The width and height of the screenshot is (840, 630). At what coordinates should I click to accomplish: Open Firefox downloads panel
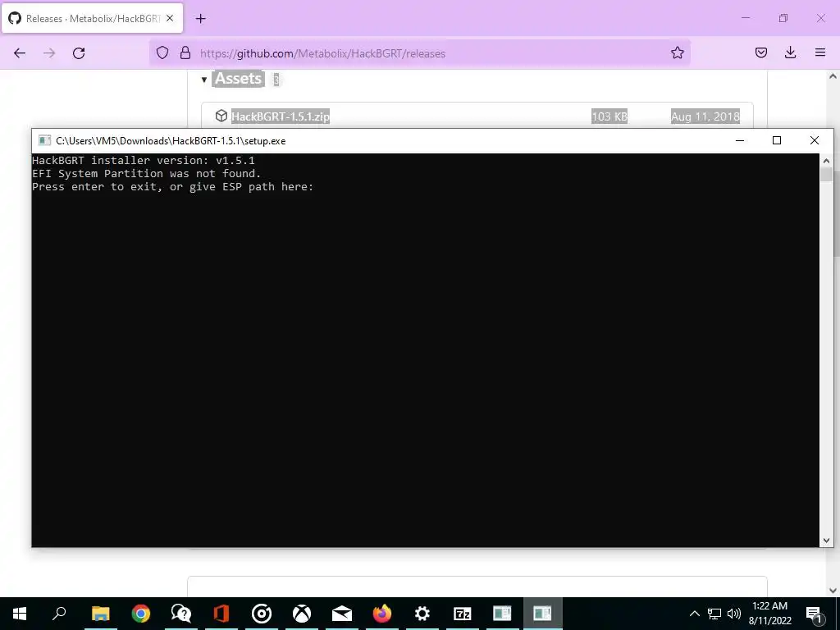[790, 52]
